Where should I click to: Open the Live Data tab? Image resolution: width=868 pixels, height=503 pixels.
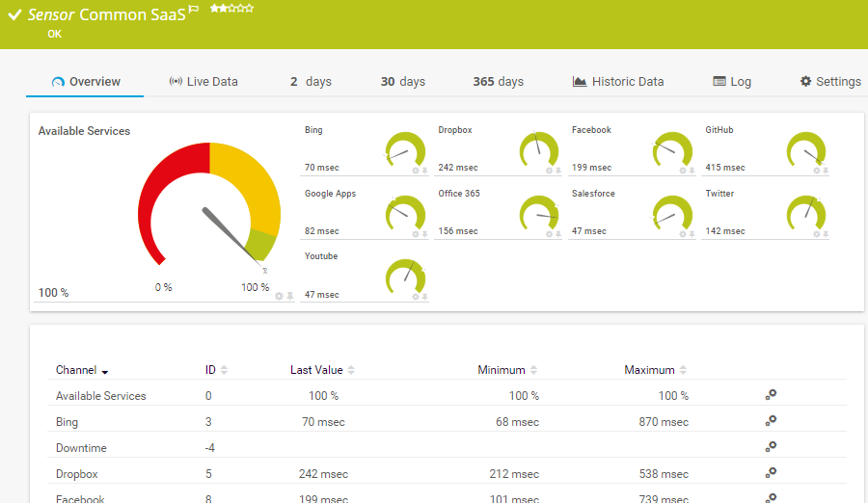click(x=203, y=81)
